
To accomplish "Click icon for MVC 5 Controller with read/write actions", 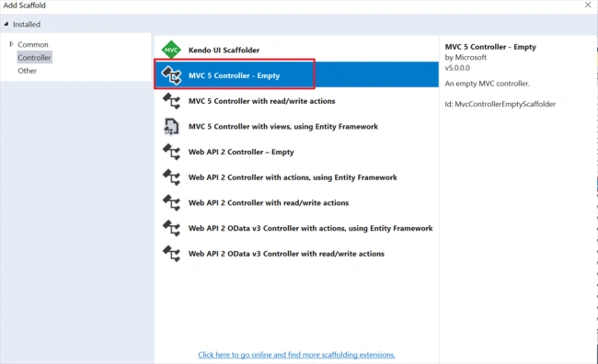I will point(171,101).
